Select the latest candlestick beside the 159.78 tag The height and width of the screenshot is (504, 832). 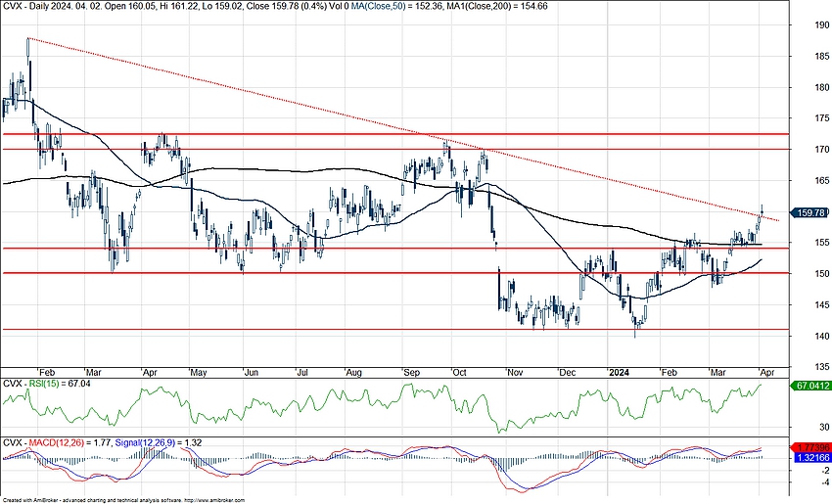click(762, 210)
